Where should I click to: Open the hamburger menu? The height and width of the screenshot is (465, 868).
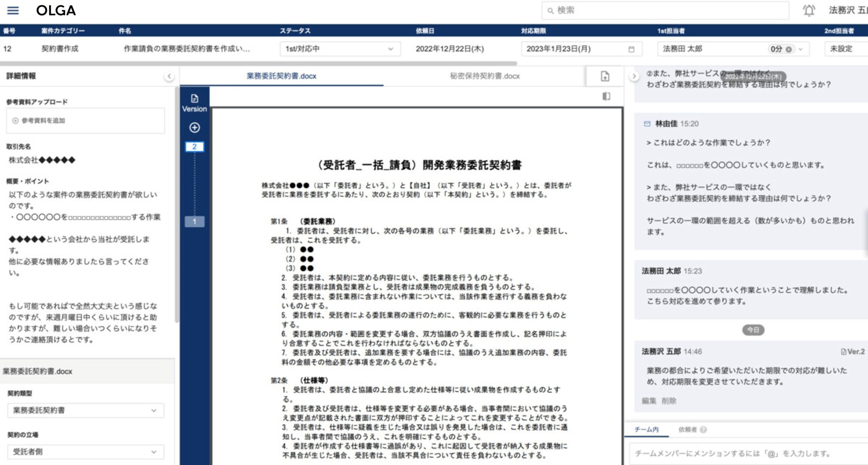[13, 11]
